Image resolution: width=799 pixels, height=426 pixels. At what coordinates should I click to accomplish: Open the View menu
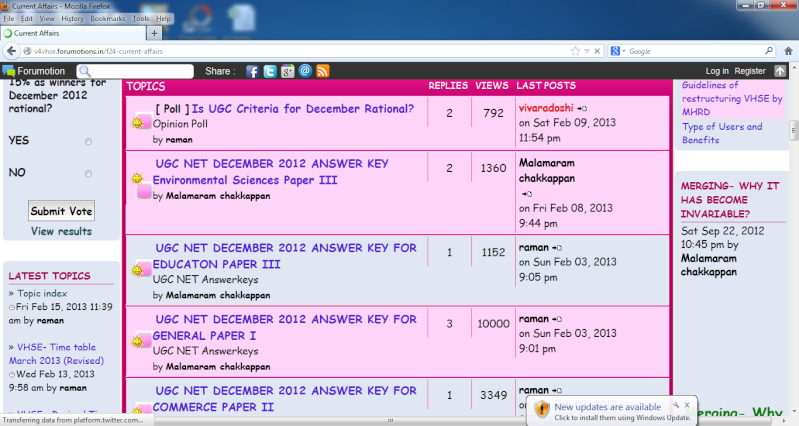(x=46, y=18)
